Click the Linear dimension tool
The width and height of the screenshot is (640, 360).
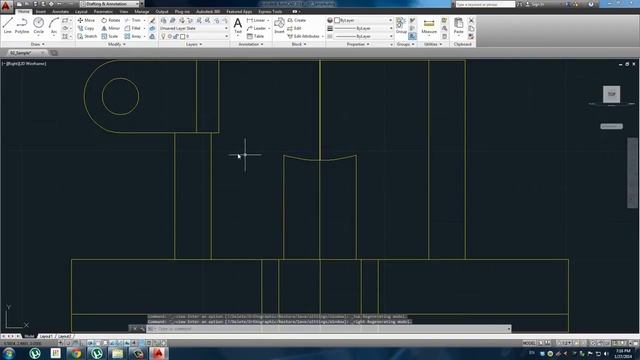pyautogui.click(x=256, y=20)
